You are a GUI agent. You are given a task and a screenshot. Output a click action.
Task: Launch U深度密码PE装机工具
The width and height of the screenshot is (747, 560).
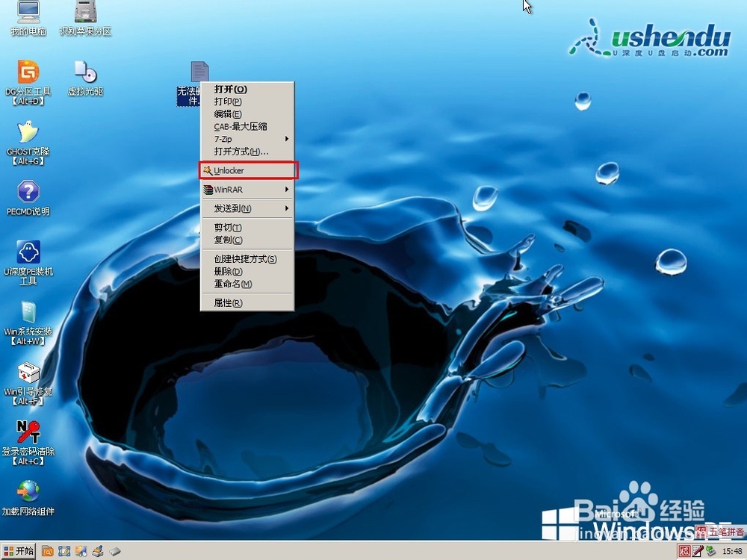click(x=28, y=254)
